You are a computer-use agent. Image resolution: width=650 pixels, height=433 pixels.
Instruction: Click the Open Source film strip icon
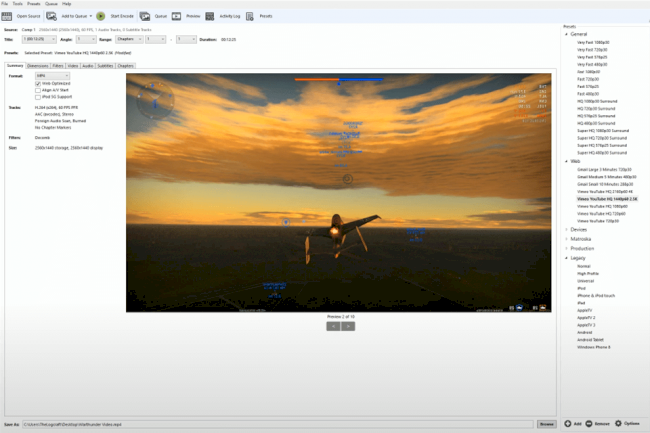pyautogui.click(x=7, y=16)
